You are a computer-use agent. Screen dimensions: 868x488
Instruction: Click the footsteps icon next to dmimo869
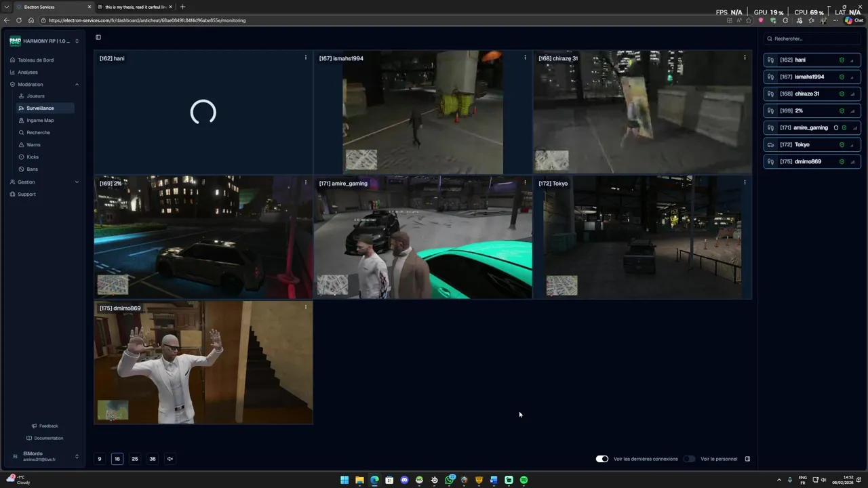click(770, 161)
